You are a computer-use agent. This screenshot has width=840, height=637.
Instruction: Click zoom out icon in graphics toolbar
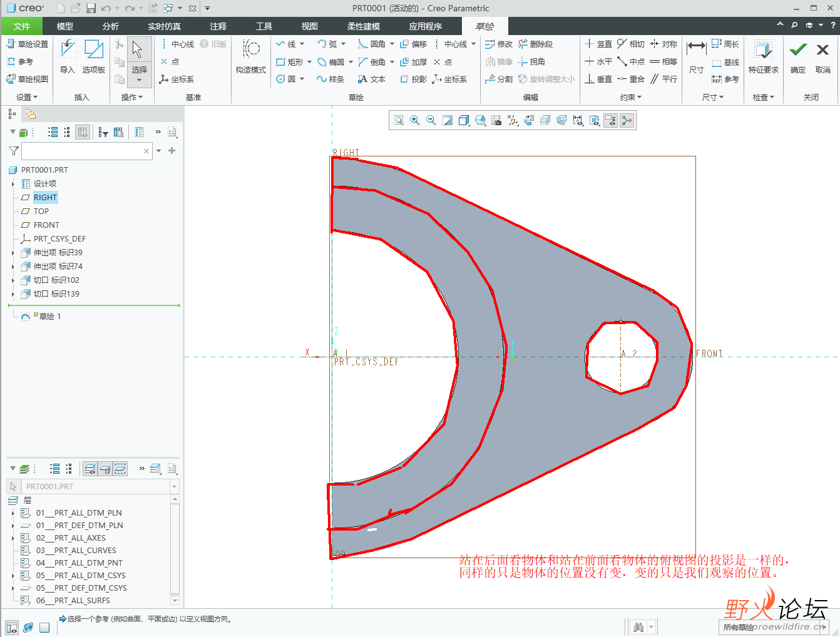tap(431, 120)
